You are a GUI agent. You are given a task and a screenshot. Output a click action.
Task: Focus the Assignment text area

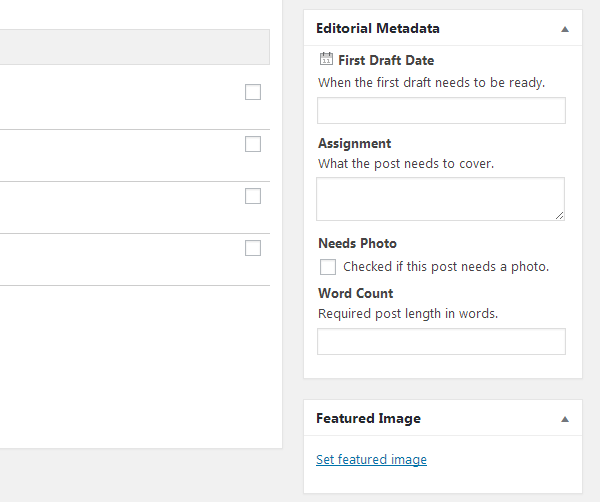(x=440, y=199)
